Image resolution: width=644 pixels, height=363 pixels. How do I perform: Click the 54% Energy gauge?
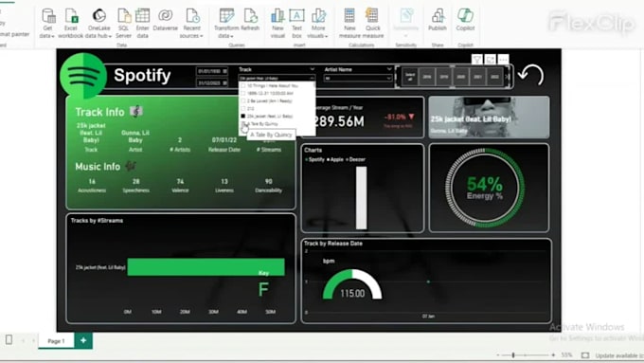(x=485, y=188)
